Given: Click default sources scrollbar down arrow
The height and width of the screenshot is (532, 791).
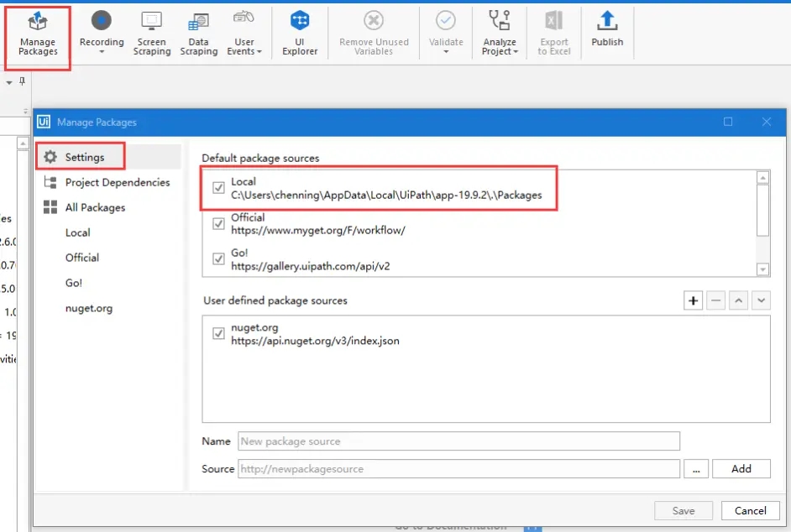Looking at the screenshot, I should pos(762,270).
